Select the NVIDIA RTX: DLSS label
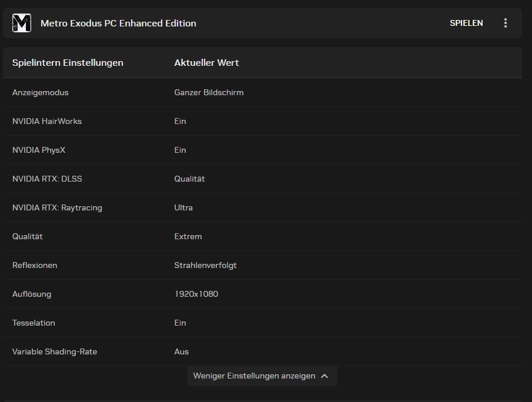532x402 pixels. coord(47,179)
